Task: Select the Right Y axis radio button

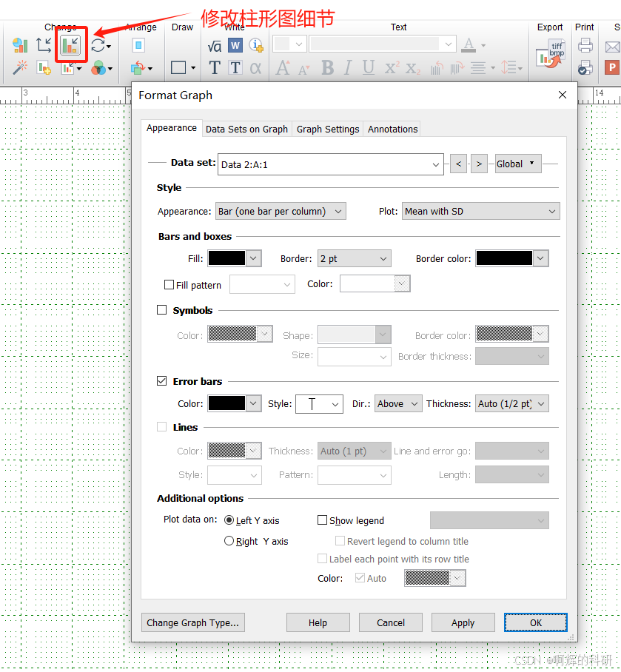Action: (229, 541)
